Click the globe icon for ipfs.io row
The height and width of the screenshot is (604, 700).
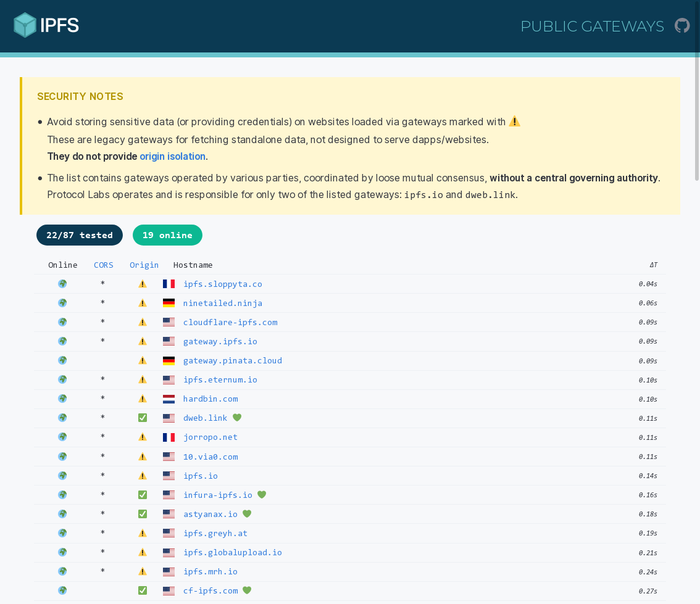pyautogui.click(x=62, y=476)
